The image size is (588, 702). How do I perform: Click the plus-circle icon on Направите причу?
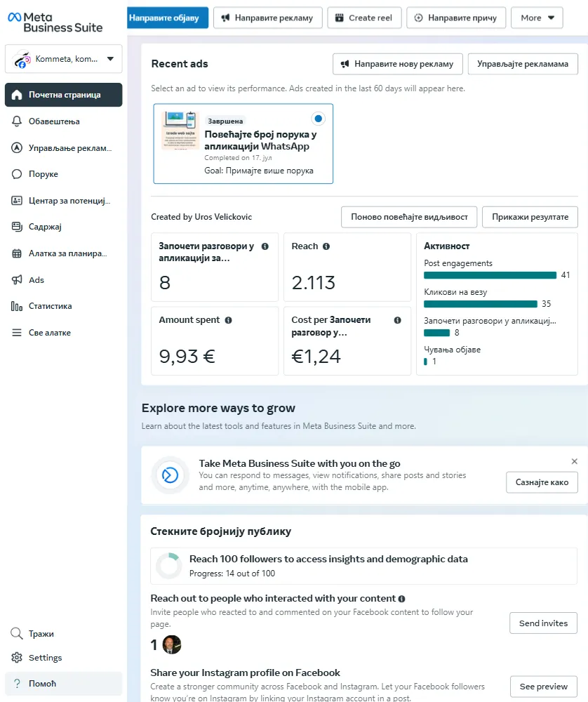pyautogui.click(x=418, y=18)
